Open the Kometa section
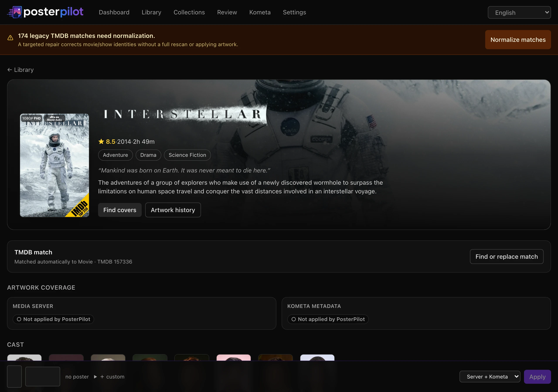The height and width of the screenshot is (392, 558). (x=260, y=12)
